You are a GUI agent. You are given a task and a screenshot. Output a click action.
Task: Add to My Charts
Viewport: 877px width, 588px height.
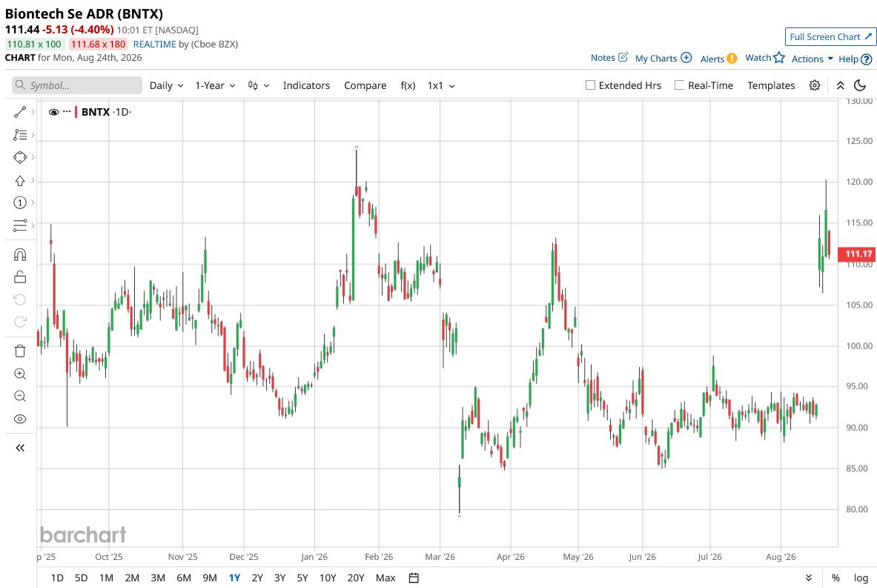(663, 58)
